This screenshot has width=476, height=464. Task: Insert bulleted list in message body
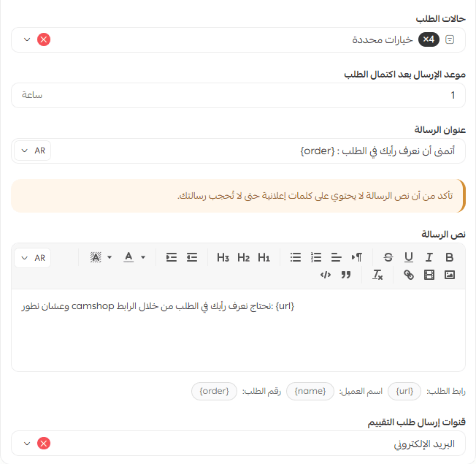click(x=296, y=257)
